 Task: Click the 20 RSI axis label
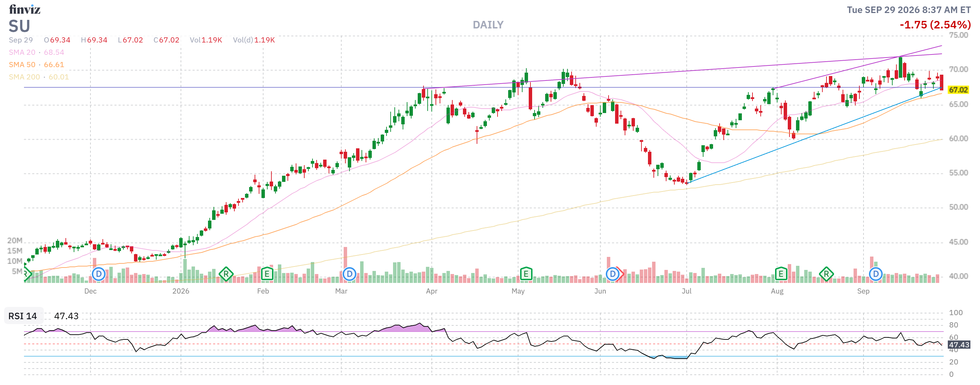[953, 362]
